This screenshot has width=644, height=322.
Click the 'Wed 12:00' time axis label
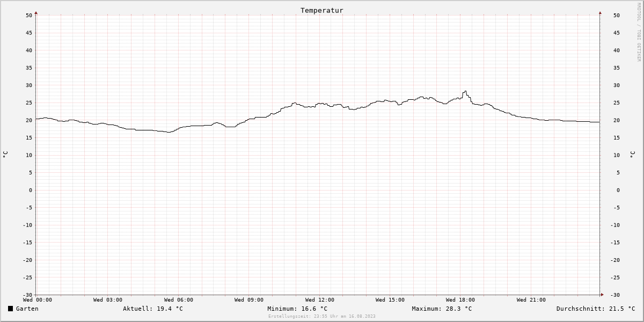[320, 300]
